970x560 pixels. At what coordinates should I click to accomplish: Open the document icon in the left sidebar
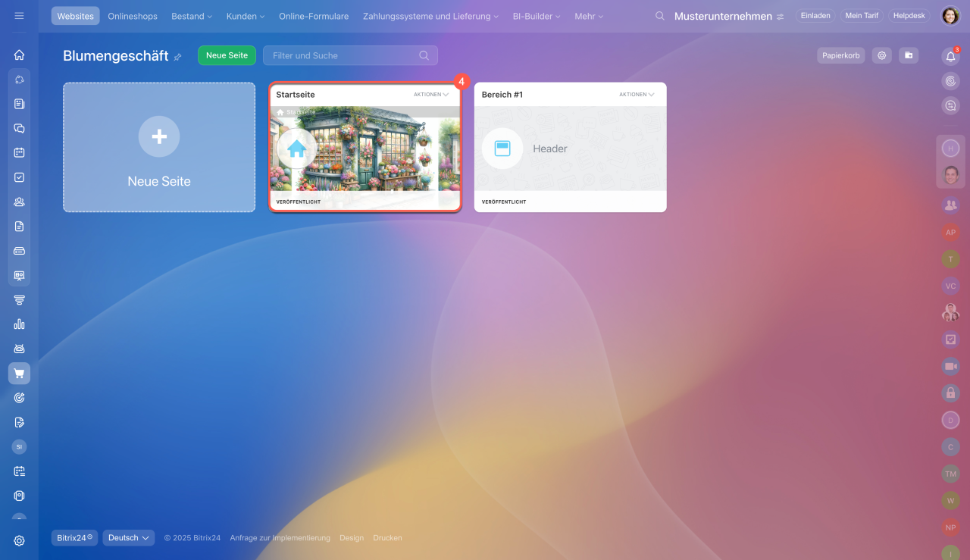click(19, 226)
